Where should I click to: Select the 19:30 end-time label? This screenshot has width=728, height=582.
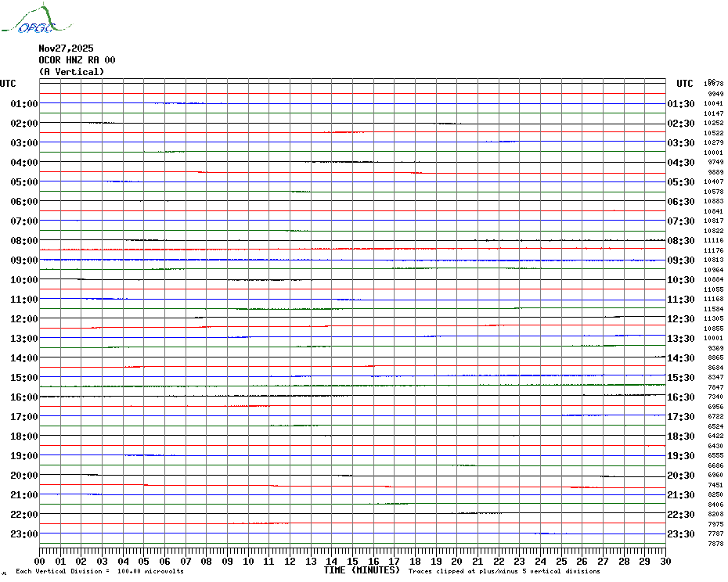tap(681, 456)
